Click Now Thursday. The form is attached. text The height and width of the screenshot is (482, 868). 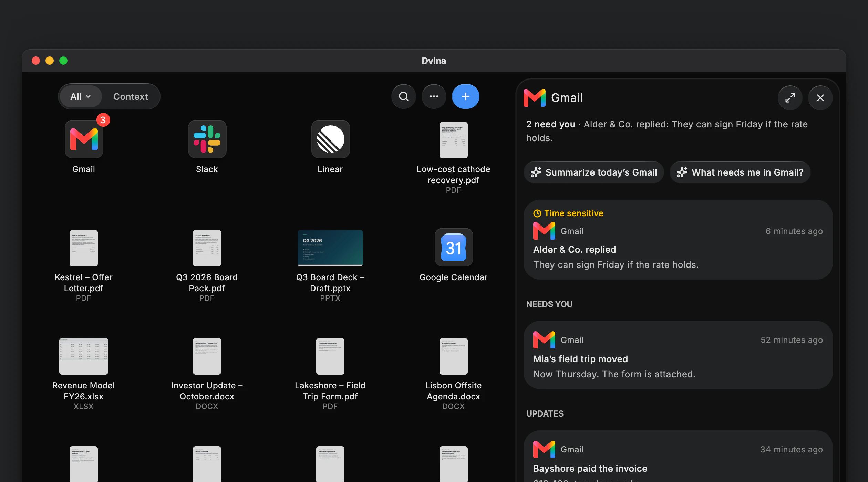click(614, 374)
